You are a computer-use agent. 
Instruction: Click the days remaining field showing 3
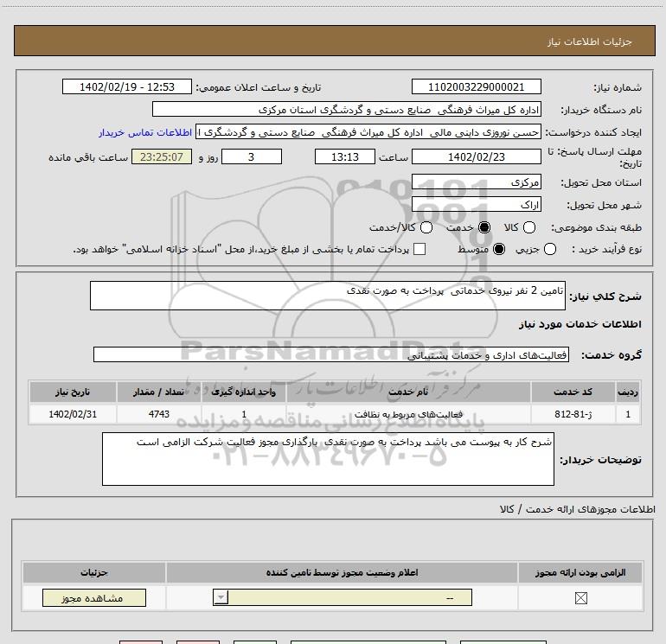[252, 156]
